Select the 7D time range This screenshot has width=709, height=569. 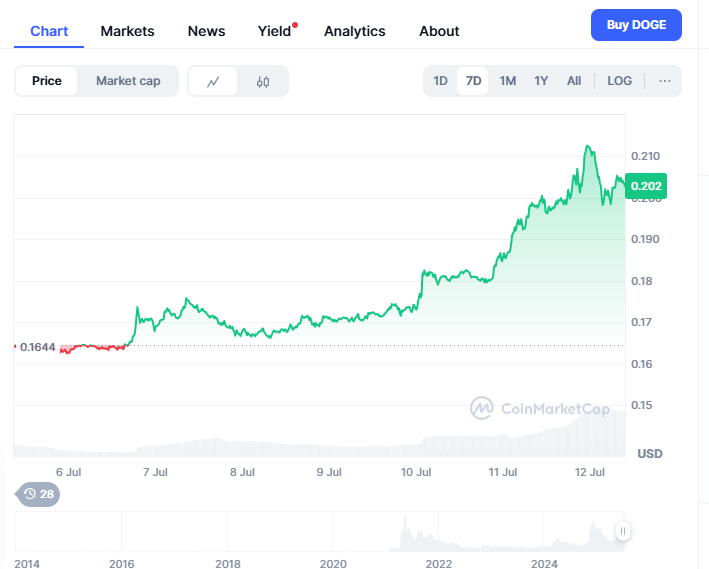pyautogui.click(x=473, y=81)
